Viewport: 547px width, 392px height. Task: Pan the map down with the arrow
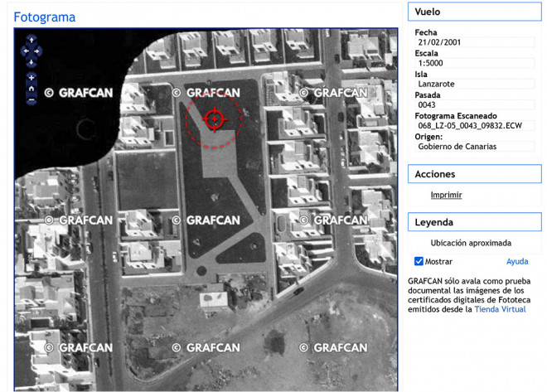pos(31,62)
